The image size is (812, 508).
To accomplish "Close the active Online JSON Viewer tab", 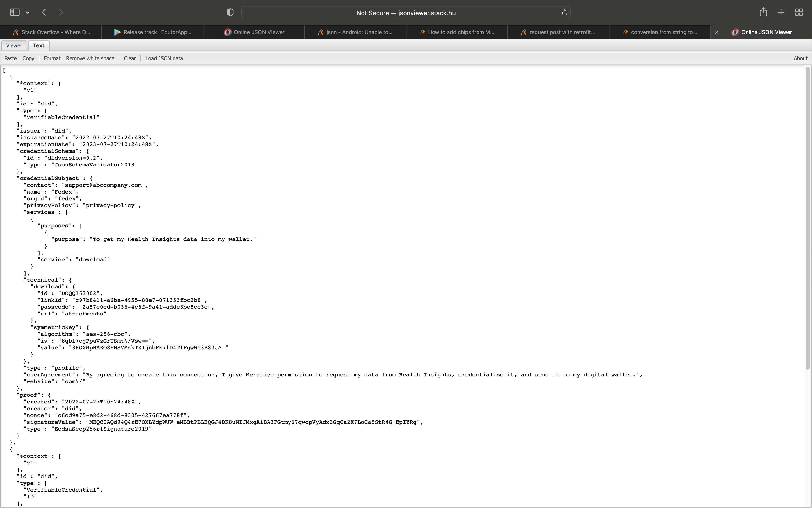I will coord(716,32).
